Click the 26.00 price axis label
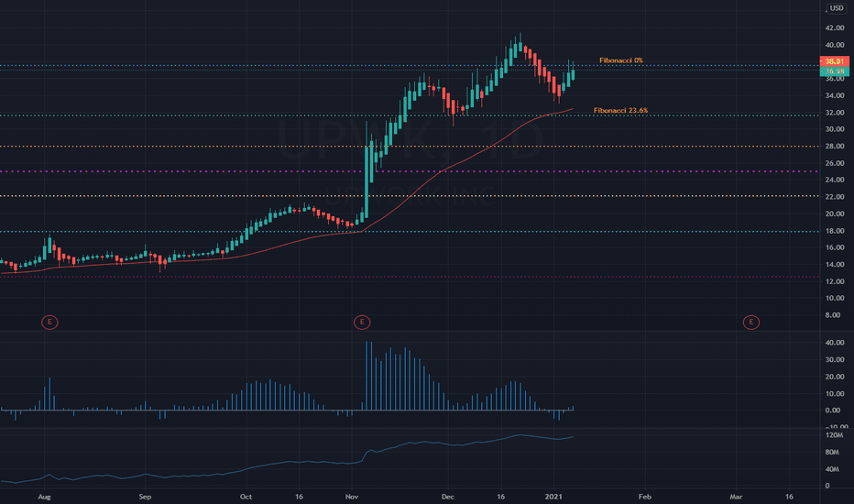The width and height of the screenshot is (854, 504). tap(835, 163)
